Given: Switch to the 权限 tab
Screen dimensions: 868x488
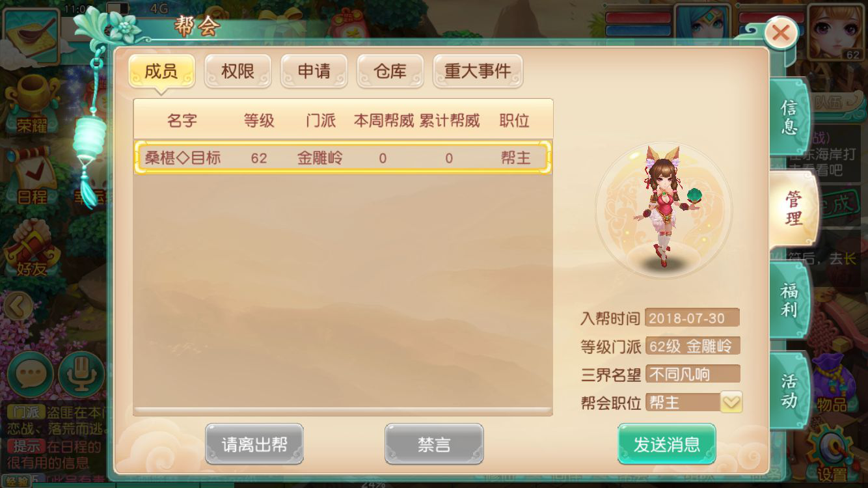Looking at the screenshot, I should (x=237, y=71).
